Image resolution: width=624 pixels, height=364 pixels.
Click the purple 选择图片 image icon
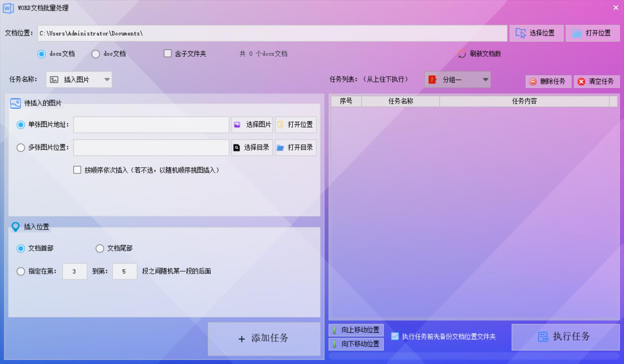(x=237, y=125)
